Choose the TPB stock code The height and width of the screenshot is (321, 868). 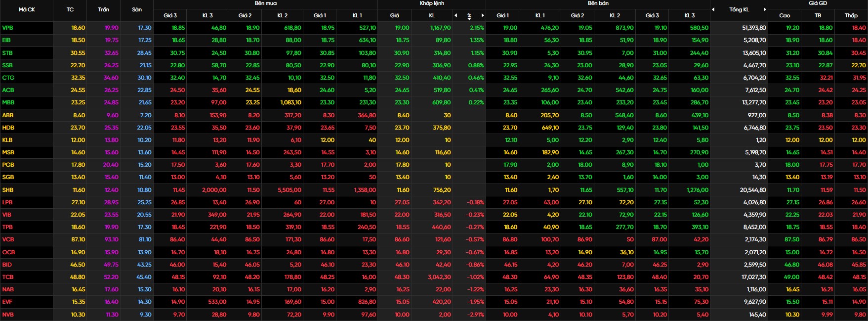tap(7, 227)
